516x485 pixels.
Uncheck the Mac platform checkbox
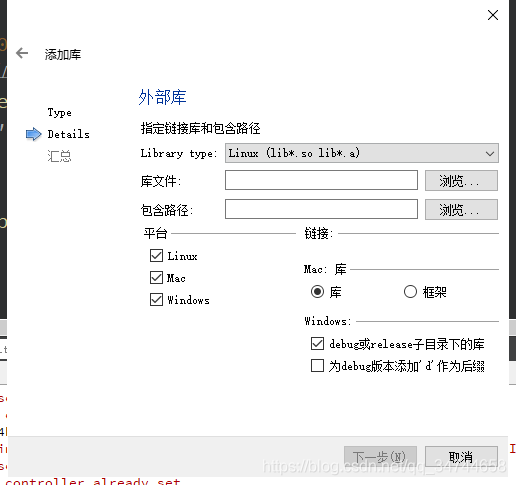[156, 278]
